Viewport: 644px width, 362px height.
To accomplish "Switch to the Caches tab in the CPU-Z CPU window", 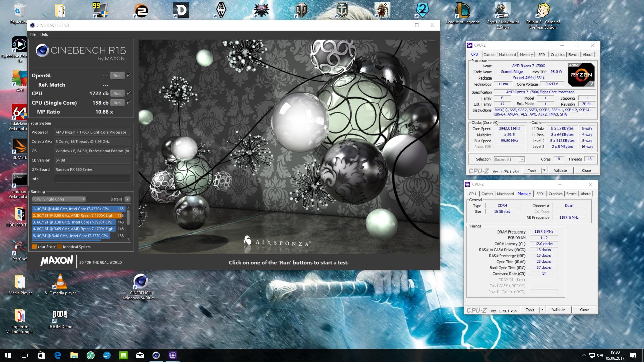I will tap(489, 55).
